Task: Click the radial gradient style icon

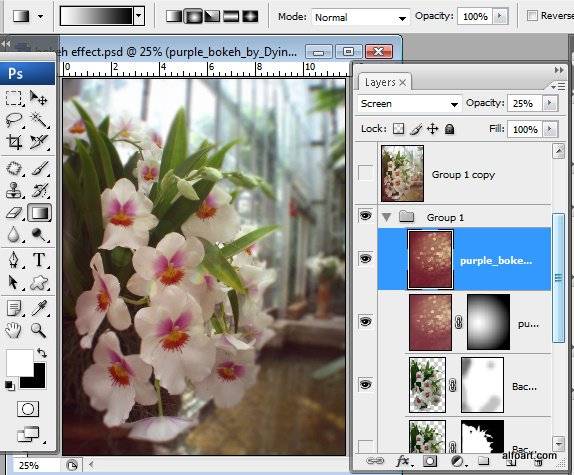Action: pos(193,16)
